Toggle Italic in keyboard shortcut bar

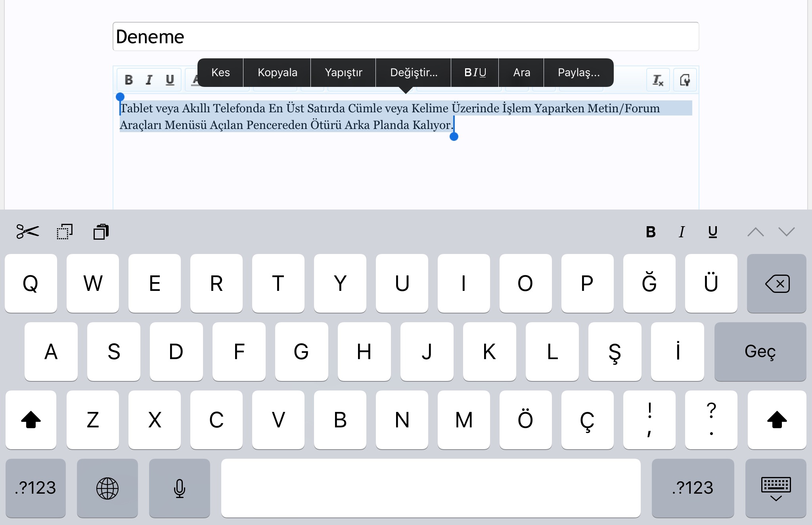682,232
